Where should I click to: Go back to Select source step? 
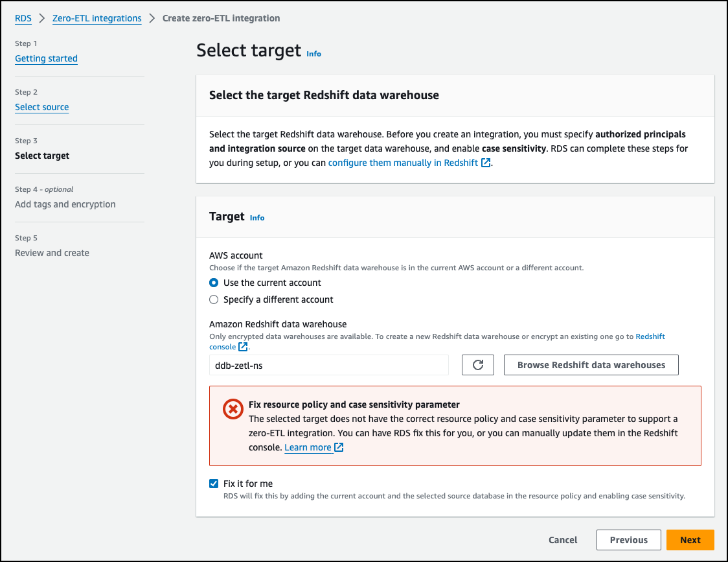[x=41, y=107]
